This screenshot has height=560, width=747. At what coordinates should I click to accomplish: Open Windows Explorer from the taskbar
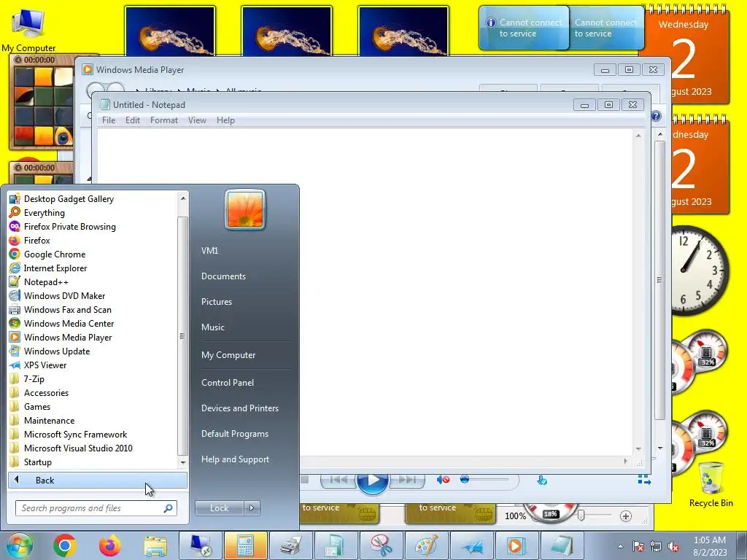pyautogui.click(x=155, y=545)
